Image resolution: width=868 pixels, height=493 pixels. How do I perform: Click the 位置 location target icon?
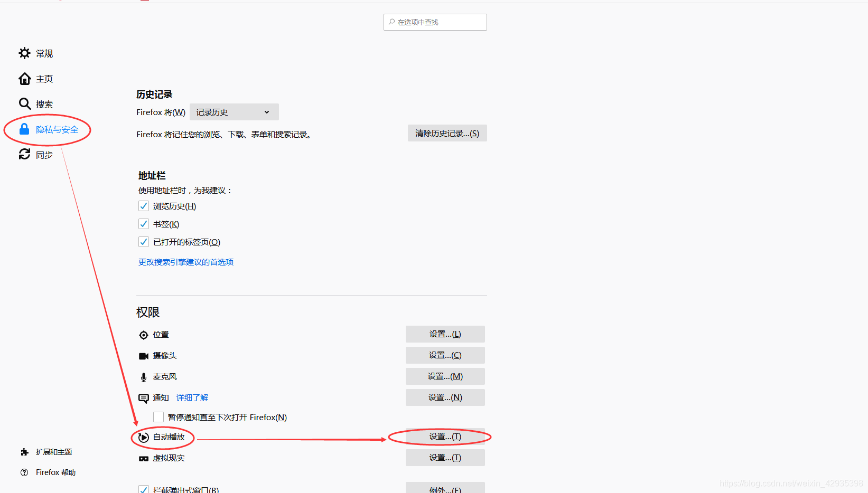click(x=143, y=335)
